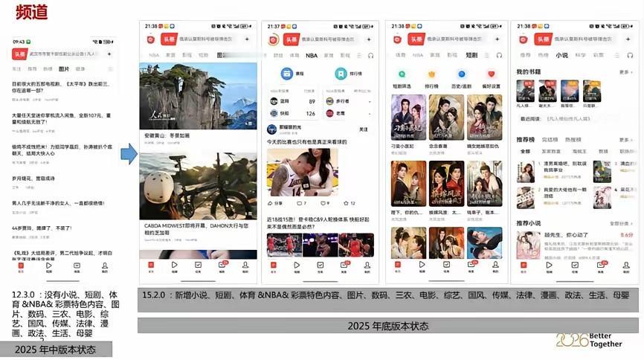Viewport: 644px width, 360px height.
Task: Open the red heart 偏好设置 icon
Action: tap(492, 74)
